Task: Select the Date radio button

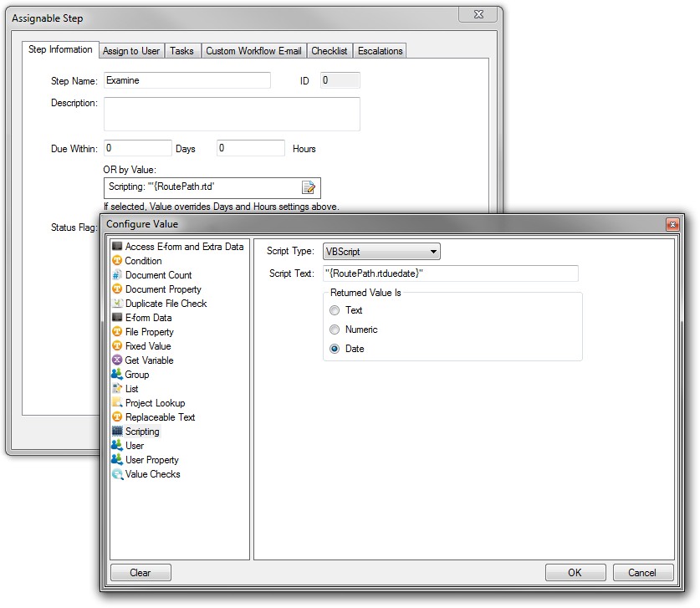Action: click(x=335, y=349)
